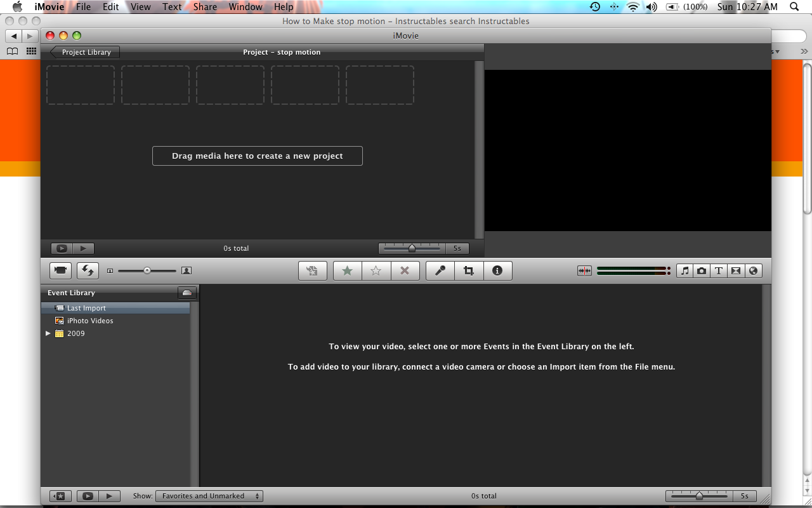The height and width of the screenshot is (508, 812).
Task: Swap the Events and Projects areas
Action: click(88, 271)
